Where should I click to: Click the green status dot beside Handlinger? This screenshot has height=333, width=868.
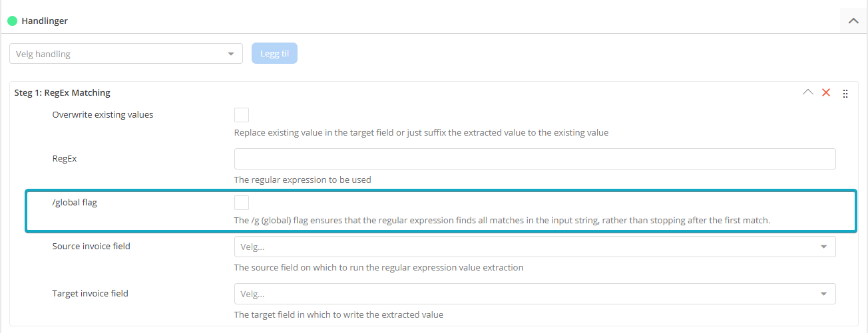tap(12, 21)
